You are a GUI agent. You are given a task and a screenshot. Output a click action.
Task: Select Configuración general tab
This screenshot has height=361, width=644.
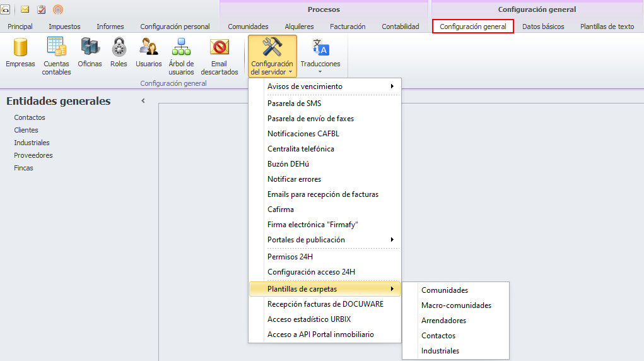[x=472, y=27]
